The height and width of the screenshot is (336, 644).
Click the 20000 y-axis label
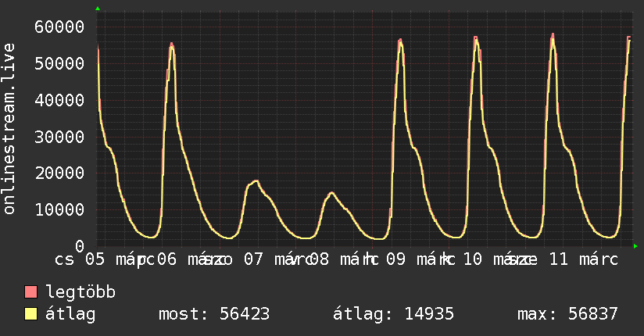coord(59,173)
